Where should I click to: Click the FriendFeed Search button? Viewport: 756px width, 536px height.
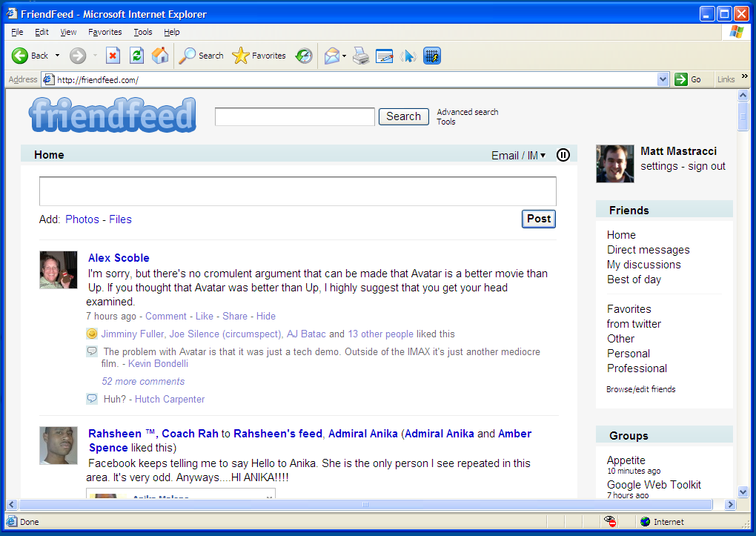pos(403,116)
